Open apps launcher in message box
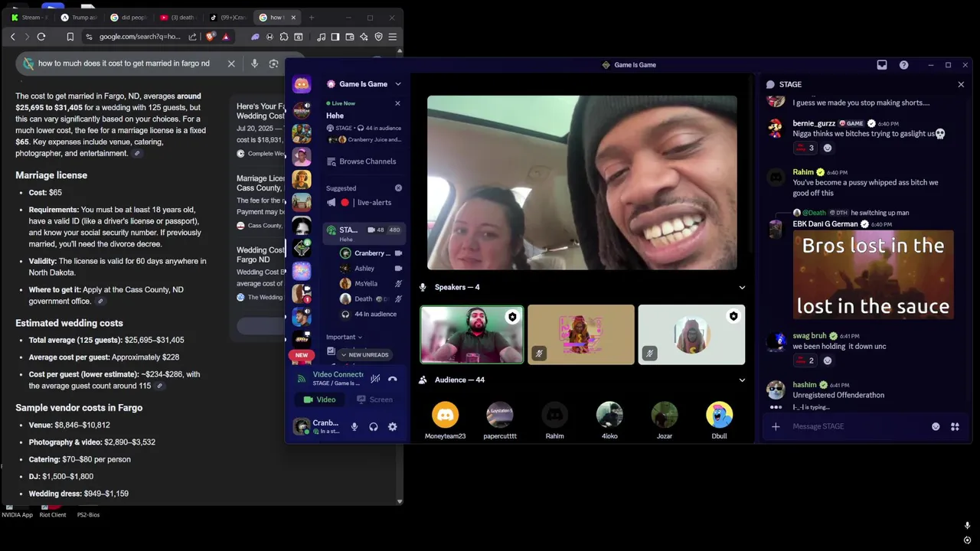This screenshot has width=980, height=551. pos(955,426)
